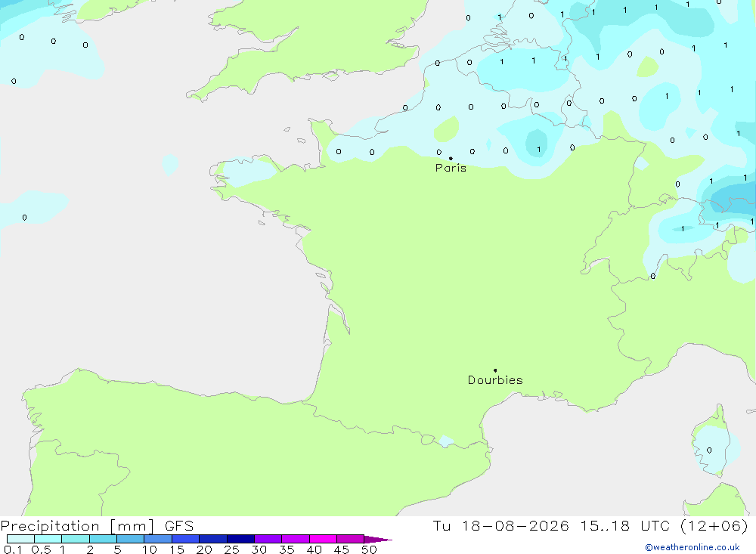This screenshot has height=554, width=756.
Task: Click the legend value 45
Action: coord(342,549)
